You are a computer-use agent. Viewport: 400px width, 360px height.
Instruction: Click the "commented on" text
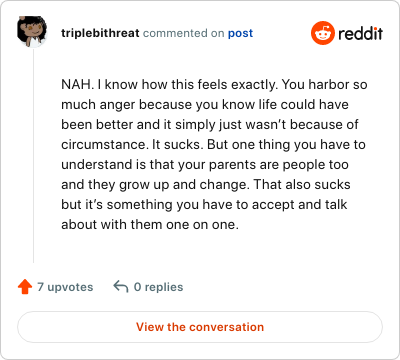(183, 33)
